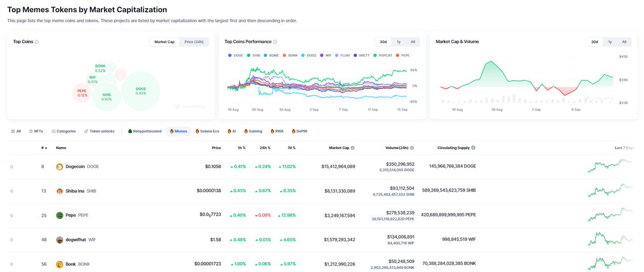Toggle DOGE series in performance legend
Image resolution: width=644 pixels, height=272 pixels.
pyautogui.click(x=235, y=55)
